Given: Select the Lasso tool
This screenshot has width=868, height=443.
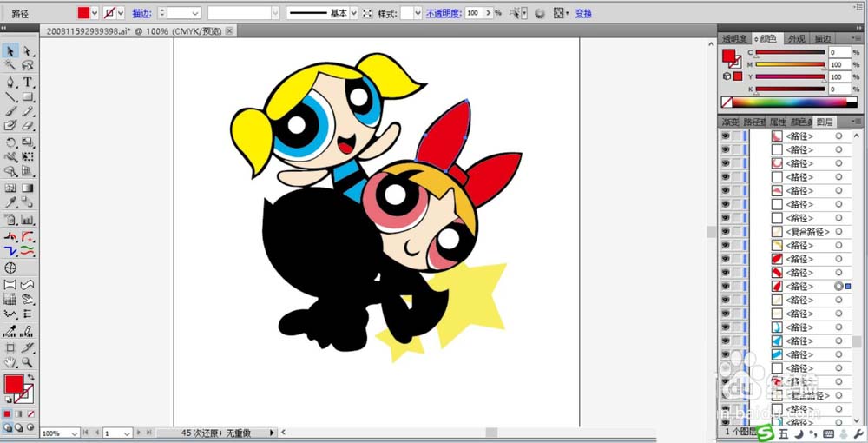Looking at the screenshot, I should 28,65.
